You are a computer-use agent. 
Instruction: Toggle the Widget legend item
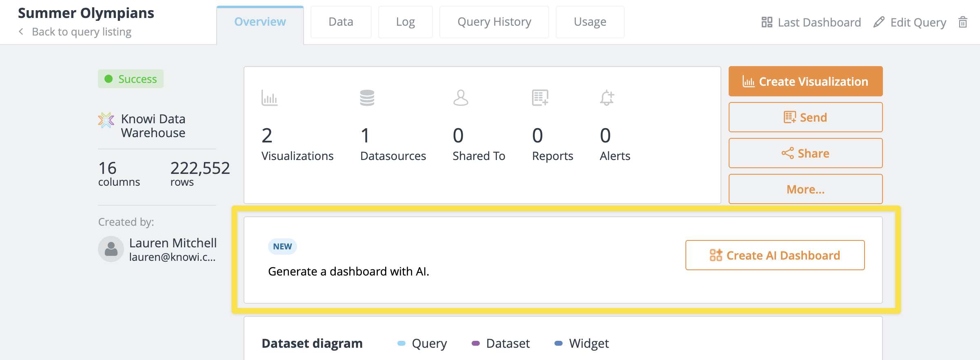(x=581, y=343)
